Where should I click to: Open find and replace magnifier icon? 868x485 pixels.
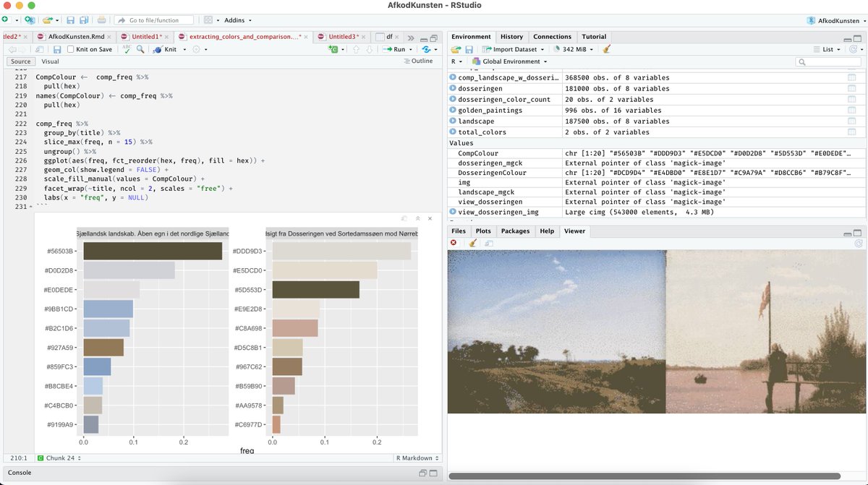(140, 49)
